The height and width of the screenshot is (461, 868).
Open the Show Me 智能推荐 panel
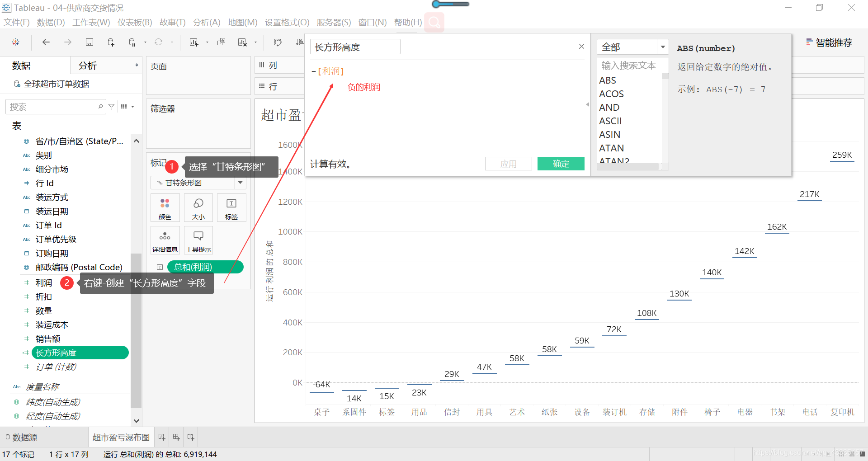click(x=829, y=42)
